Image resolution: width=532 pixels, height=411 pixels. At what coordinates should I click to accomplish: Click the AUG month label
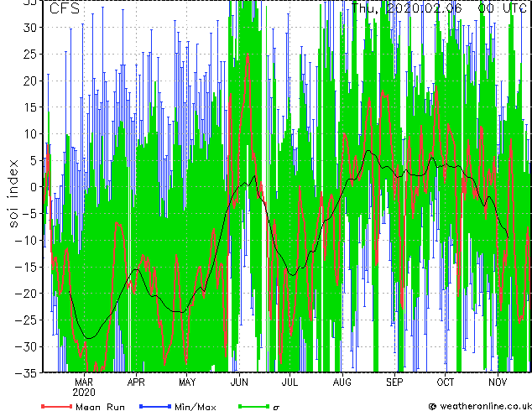[x=342, y=382]
